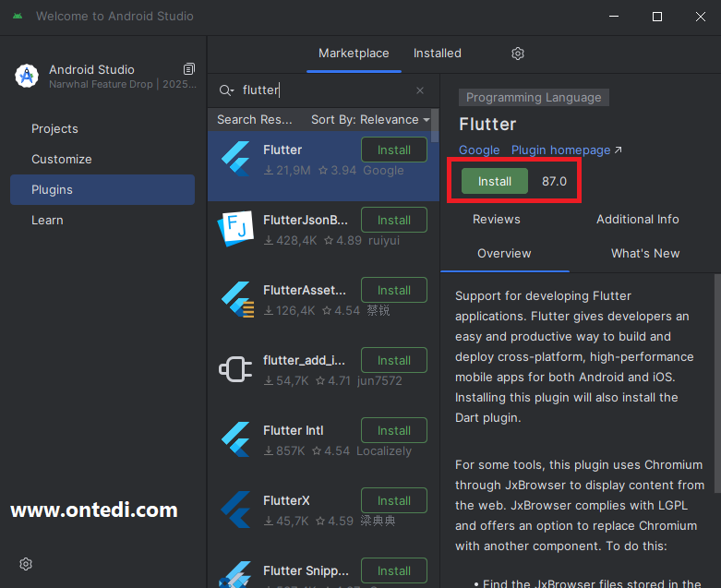
Task: Select the Flutter Intl plugin name
Action: (294, 430)
